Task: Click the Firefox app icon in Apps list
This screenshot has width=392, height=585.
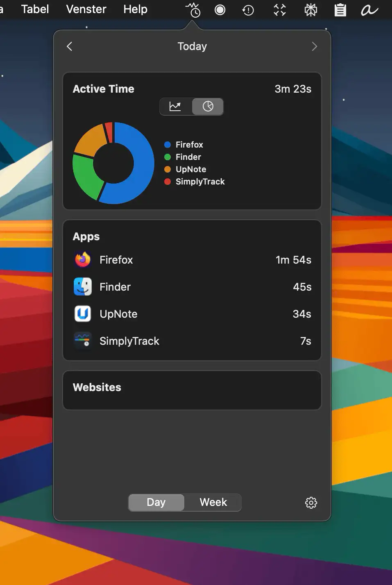Action: pos(83,260)
